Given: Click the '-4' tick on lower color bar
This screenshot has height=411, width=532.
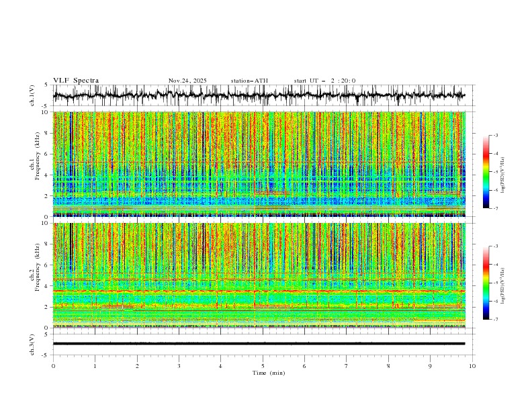Looking at the screenshot, I should coord(496,265).
